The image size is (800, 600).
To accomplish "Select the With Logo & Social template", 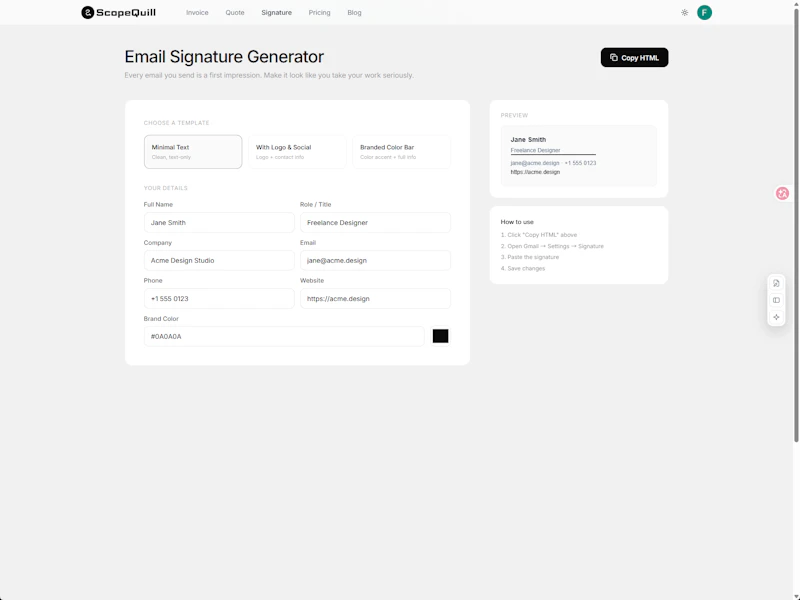I will [297, 152].
